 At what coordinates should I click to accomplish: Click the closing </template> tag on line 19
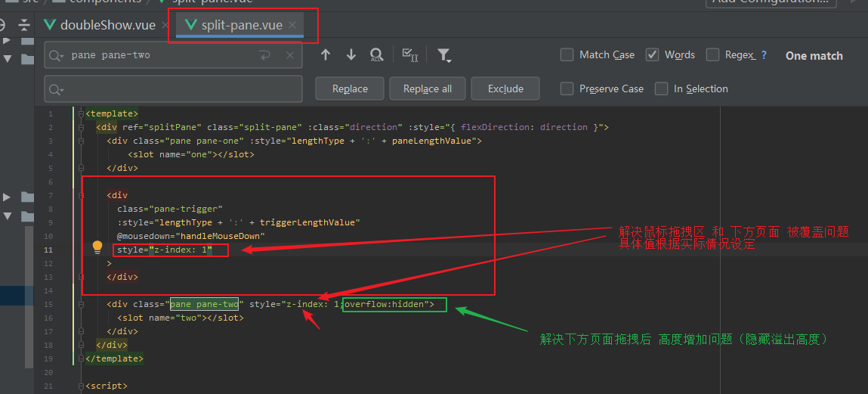(114, 358)
